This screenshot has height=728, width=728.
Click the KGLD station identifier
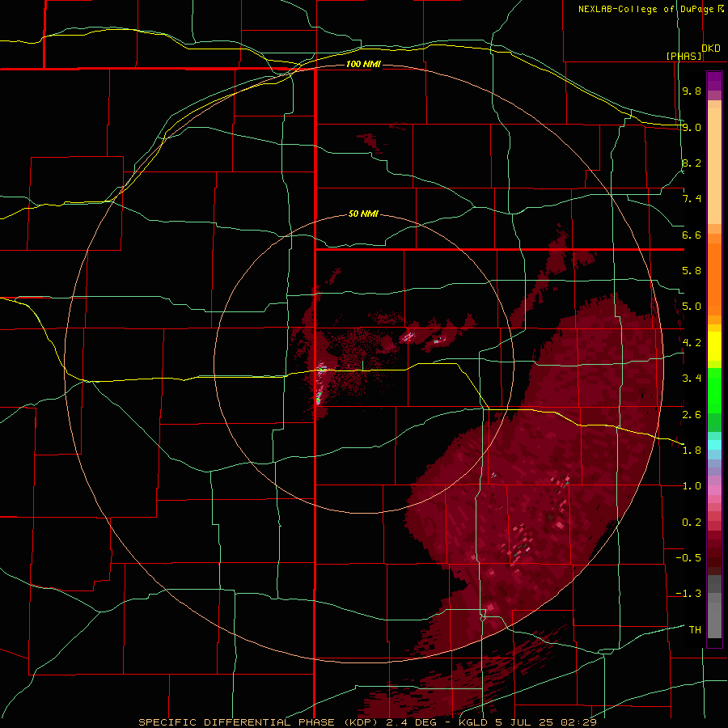pyautogui.click(x=472, y=722)
